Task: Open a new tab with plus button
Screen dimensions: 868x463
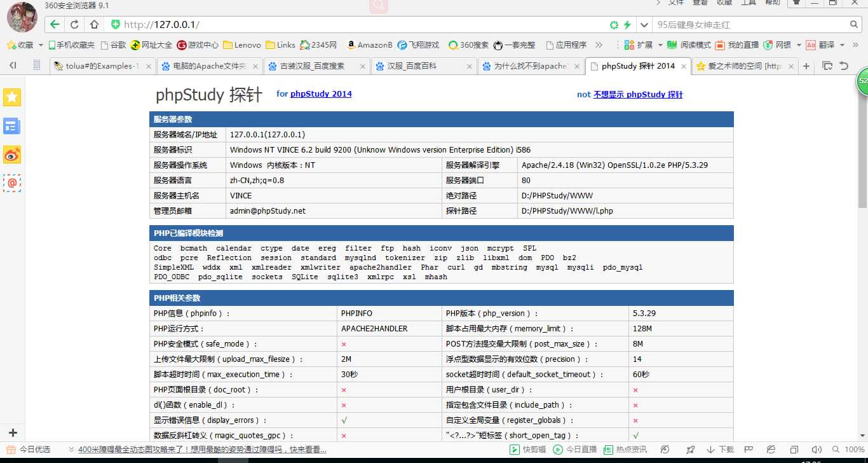Action: pyautogui.click(x=806, y=66)
